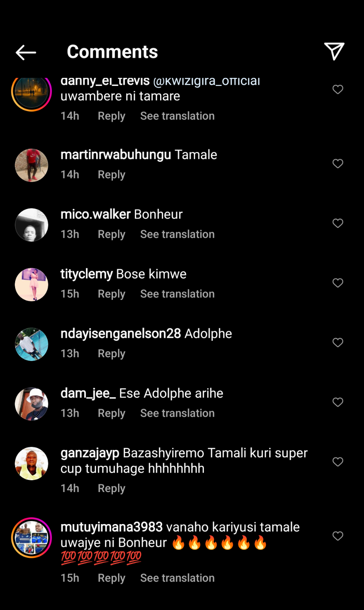
Task: Heart danny_el_trevis's comment
Action: (338, 89)
